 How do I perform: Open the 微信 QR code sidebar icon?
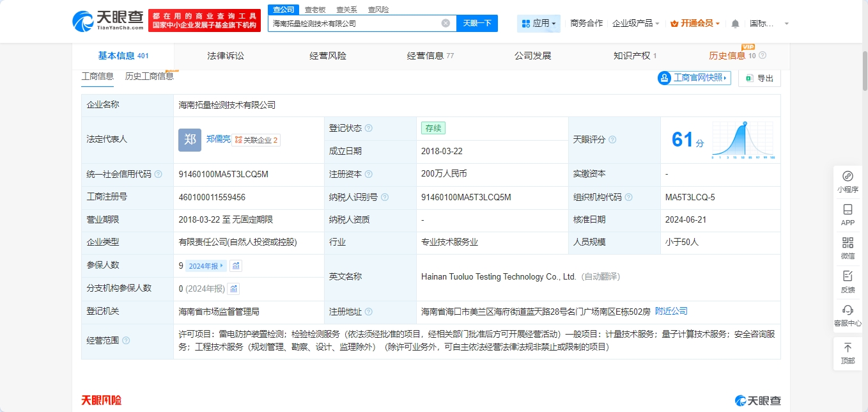[x=848, y=248]
